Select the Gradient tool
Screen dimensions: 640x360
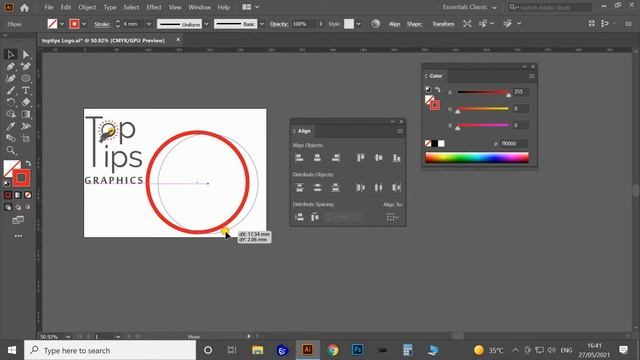coord(26,114)
